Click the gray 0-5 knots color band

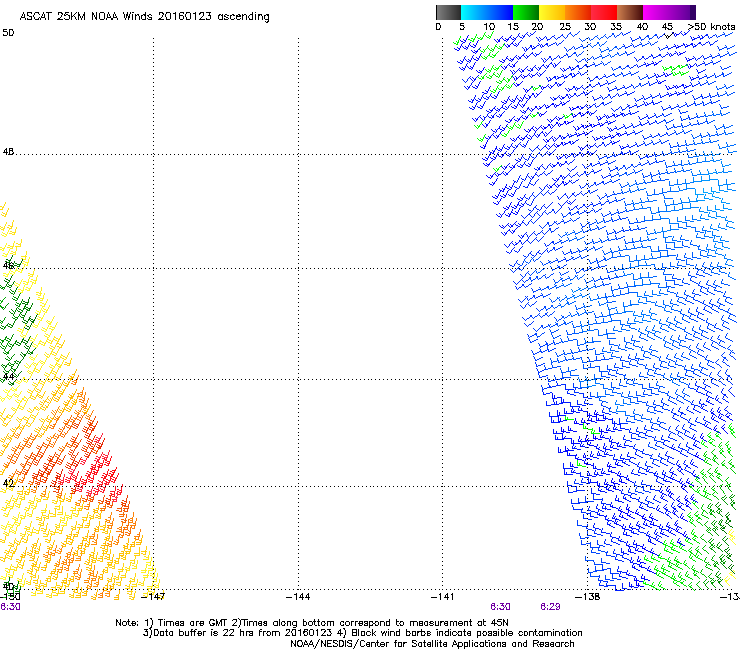[x=448, y=12]
